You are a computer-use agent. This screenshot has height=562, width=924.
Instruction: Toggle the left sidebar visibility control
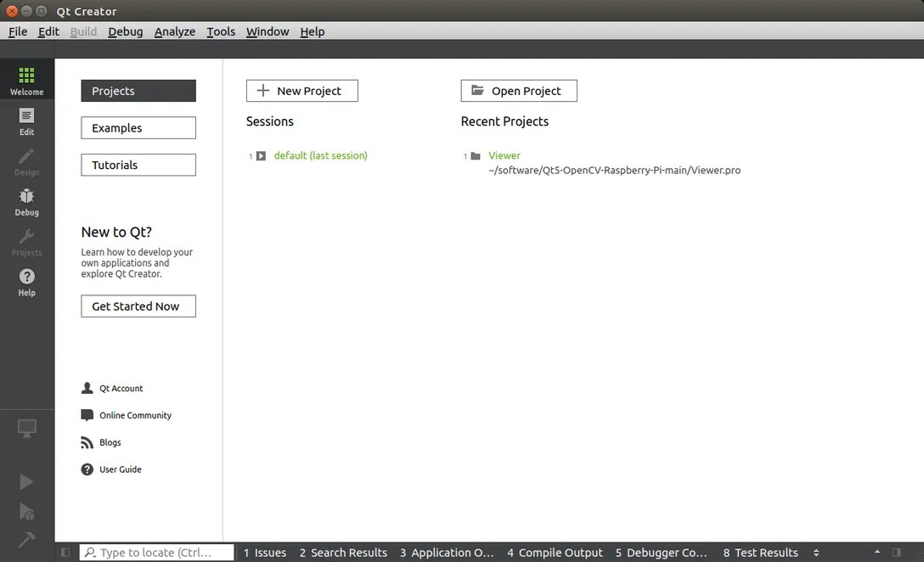[65, 552]
